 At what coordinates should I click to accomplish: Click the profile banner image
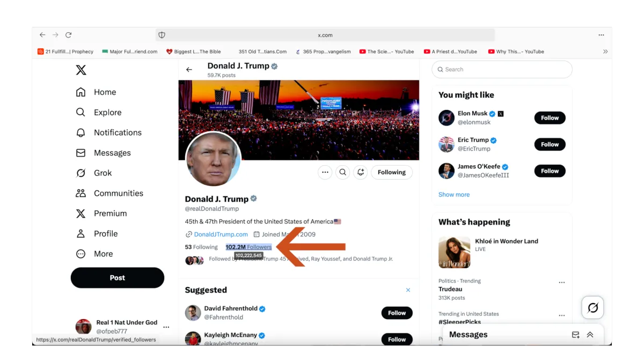(x=299, y=120)
